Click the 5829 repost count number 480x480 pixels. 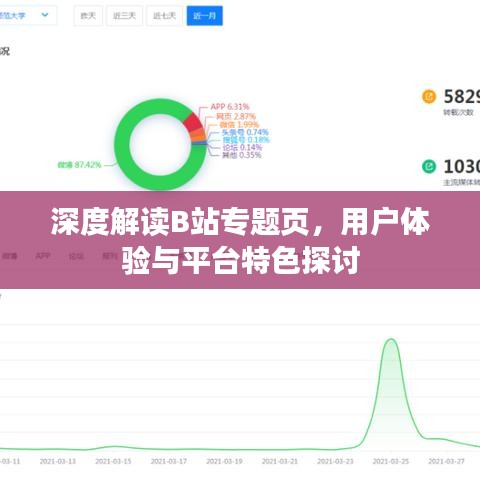click(x=462, y=97)
